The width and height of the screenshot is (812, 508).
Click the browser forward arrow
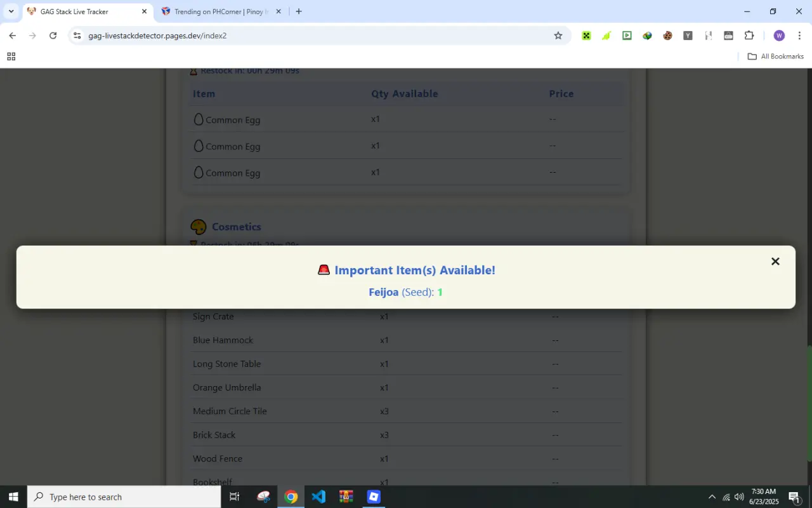(x=32, y=36)
